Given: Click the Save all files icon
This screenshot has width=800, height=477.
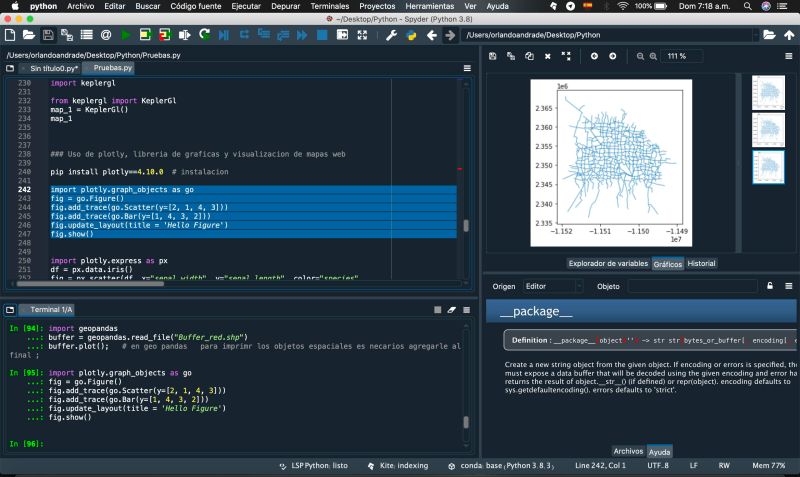Looking at the screenshot, I should 67,35.
